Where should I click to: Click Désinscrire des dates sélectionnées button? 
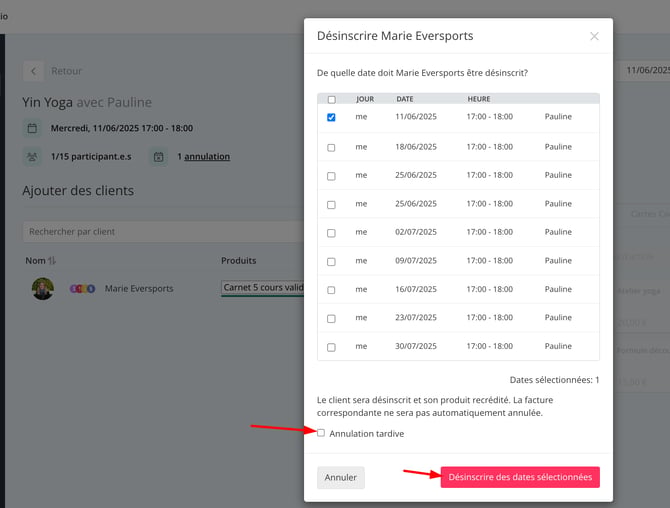(x=520, y=477)
